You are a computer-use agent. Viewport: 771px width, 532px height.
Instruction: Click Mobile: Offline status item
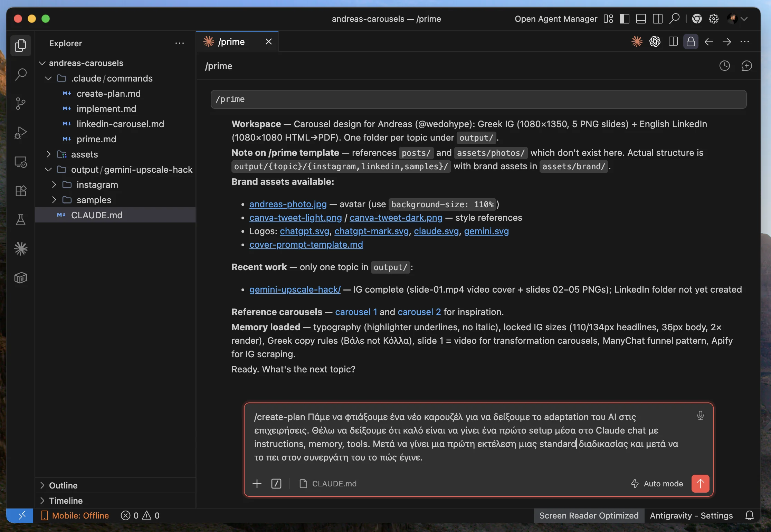[x=75, y=515]
